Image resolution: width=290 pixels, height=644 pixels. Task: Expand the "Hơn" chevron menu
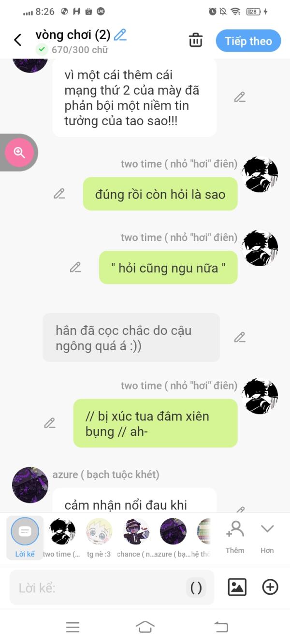pos(267,537)
